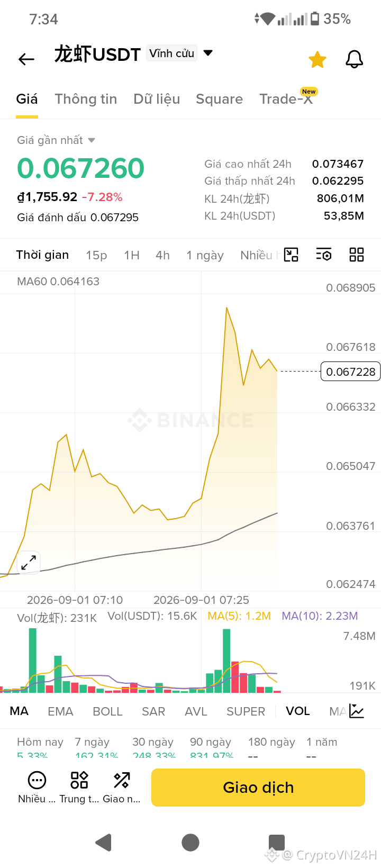Toggle the BOLL indicator
Image resolution: width=381 pixels, height=868 pixels.
107,711
